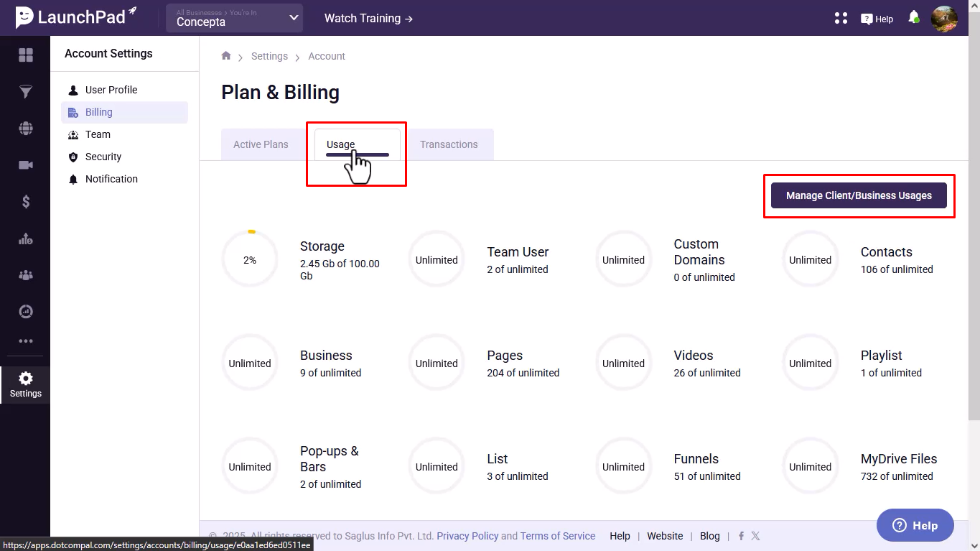Expand the Concepta business switcher dropdown
Image resolution: width=980 pixels, height=551 pixels.
(235, 18)
